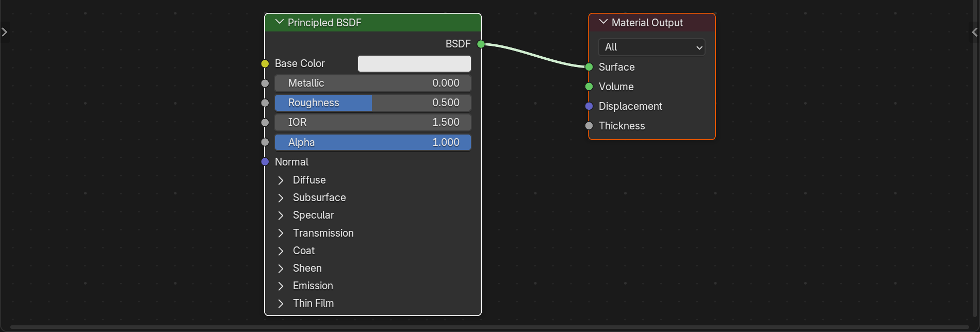Click the Metallic value slider
The height and width of the screenshot is (332, 980).
(372, 83)
